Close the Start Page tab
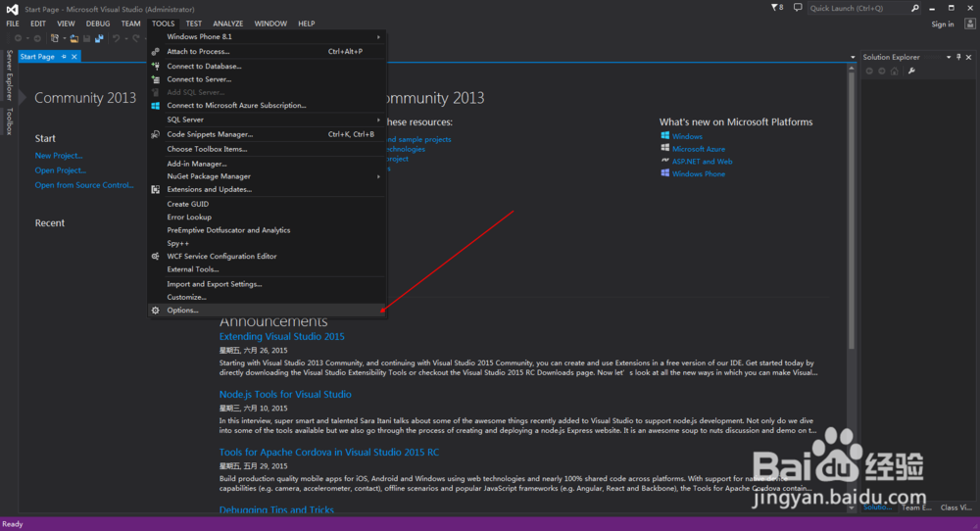Image resolution: width=980 pixels, height=531 pixels. point(74,57)
